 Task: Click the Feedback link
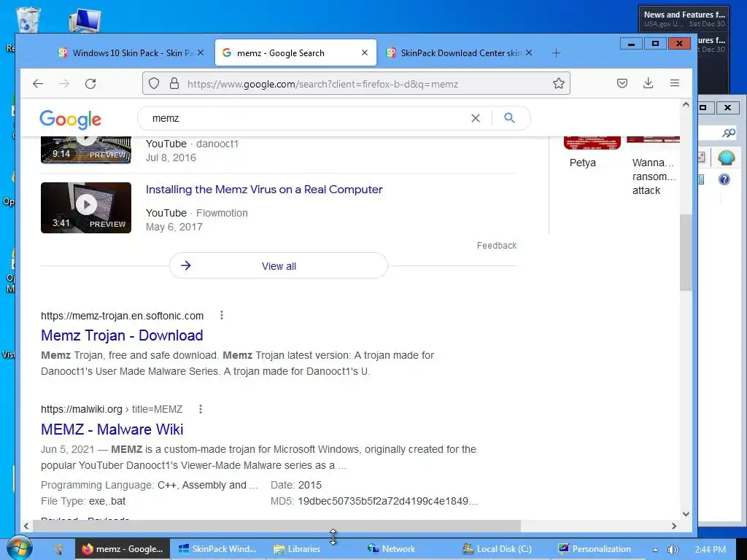click(496, 246)
